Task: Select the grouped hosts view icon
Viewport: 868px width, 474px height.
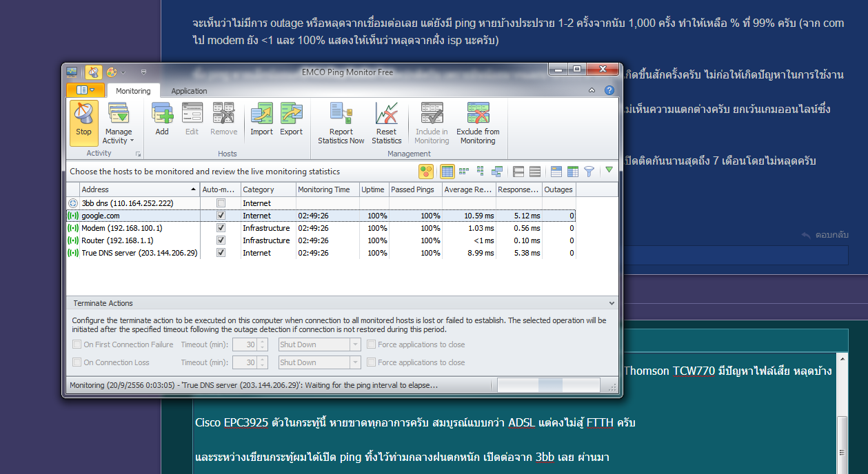Action: (496, 171)
